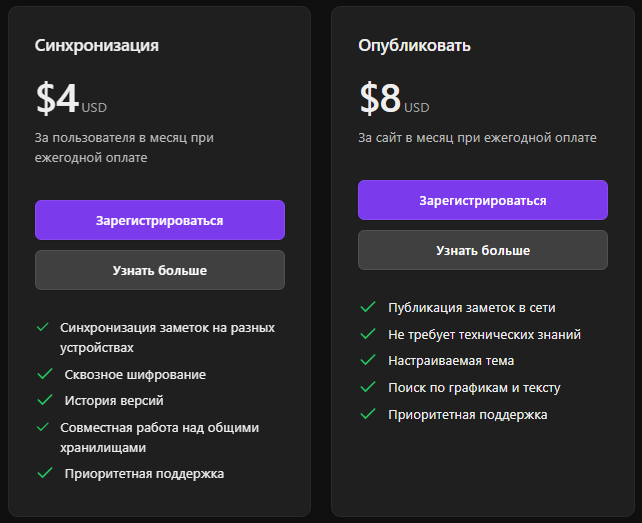Click checkmark beside "Не требует технических знаний"

click(x=367, y=334)
